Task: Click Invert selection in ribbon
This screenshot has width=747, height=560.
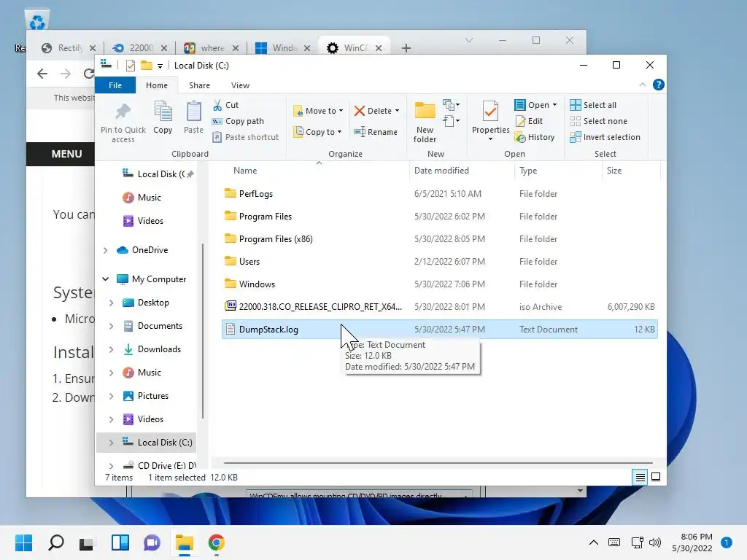Action: (x=605, y=137)
